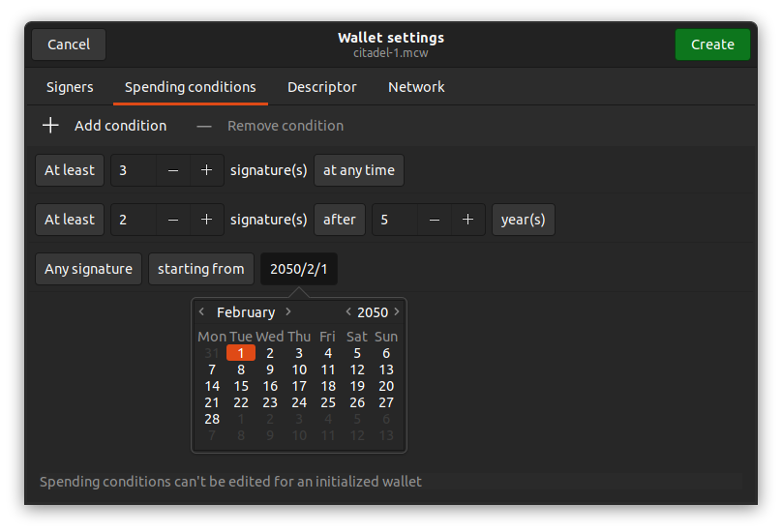The image size is (782, 532).
Task: Click the plus icon beside Add condition
Action: 50,125
